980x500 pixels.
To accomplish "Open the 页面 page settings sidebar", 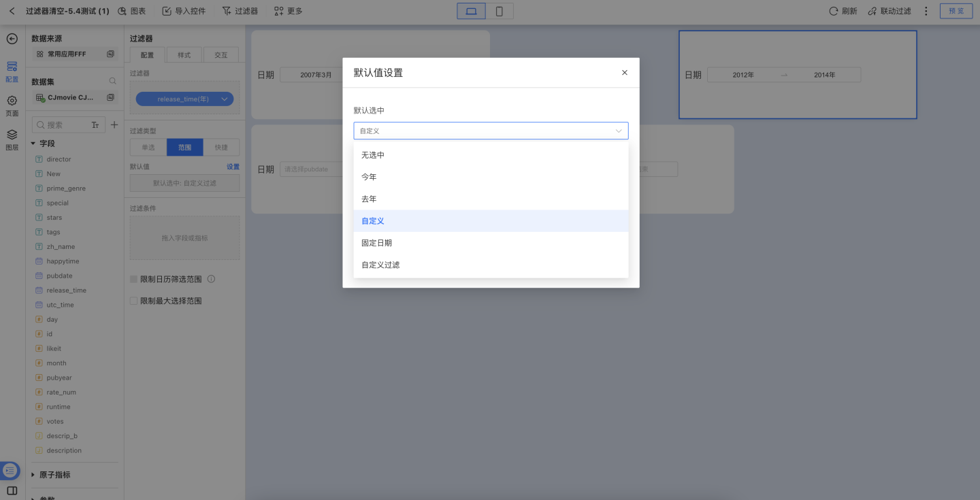I will pos(12,105).
